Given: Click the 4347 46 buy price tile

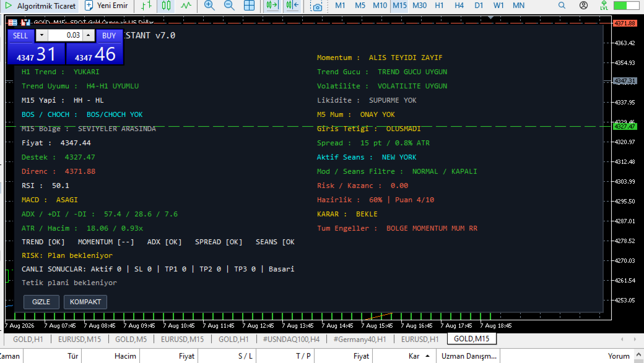Looking at the screenshot, I should click(95, 54).
